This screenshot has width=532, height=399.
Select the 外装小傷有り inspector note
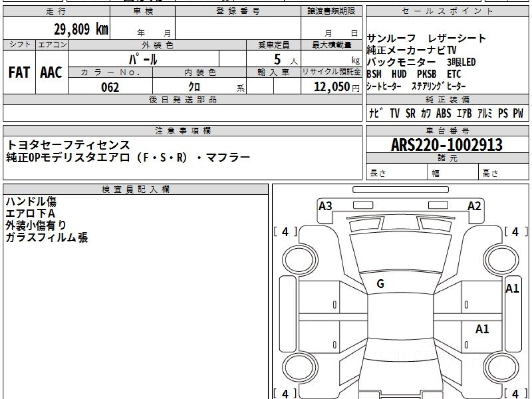pos(36,226)
